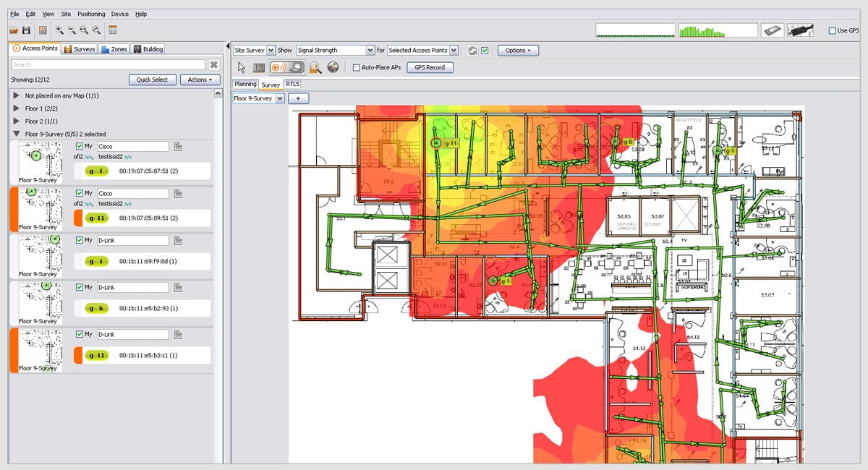Click the orange color bar of AP 00:19:07:05:89:51
This screenshot has width=868, height=470.
(x=14, y=210)
